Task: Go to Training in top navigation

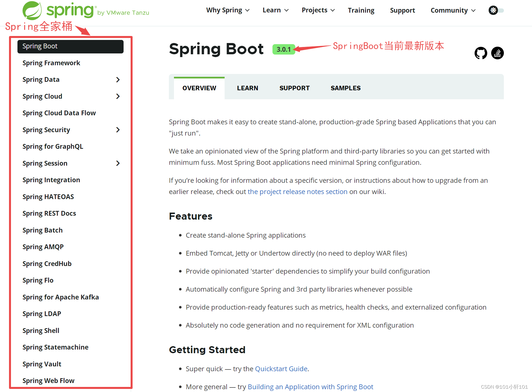Action: coord(361,10)
